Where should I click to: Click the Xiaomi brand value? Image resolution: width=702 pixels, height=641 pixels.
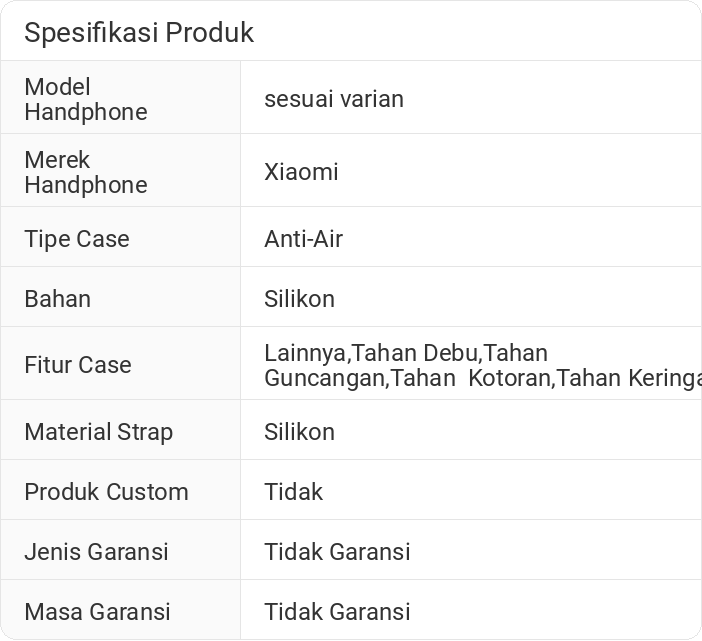(x=301, y=172)
